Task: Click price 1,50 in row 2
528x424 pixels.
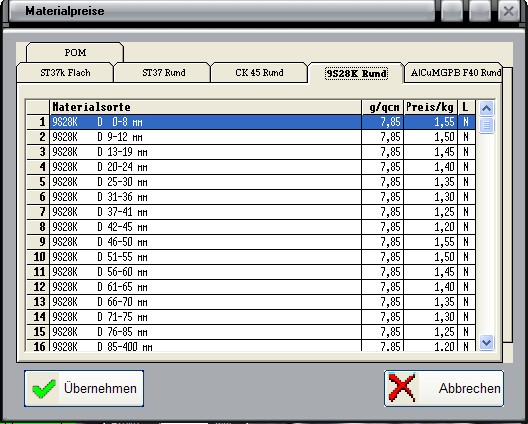Action: click(431, 137)
